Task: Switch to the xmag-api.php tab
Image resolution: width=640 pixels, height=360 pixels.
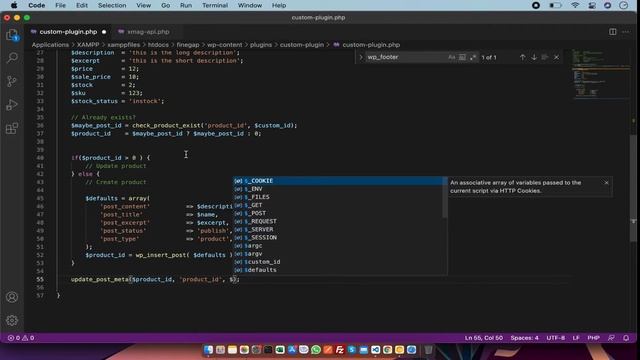Action: pyautogui.click(x=148, y=32)
